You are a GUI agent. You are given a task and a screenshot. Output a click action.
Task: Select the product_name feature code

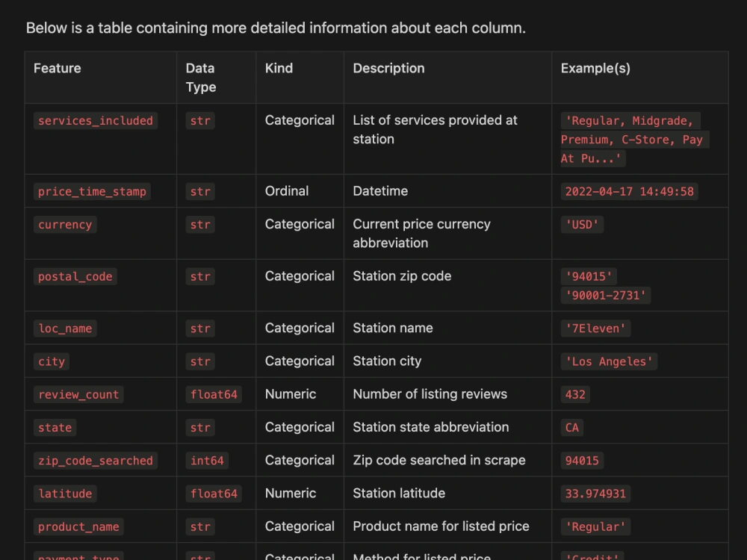[x=78, y=526]
